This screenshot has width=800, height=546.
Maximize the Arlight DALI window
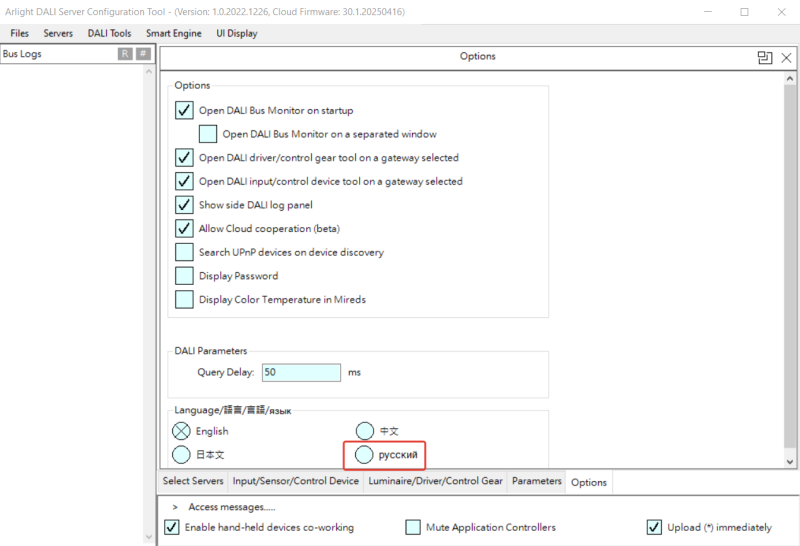click(744, 12)
